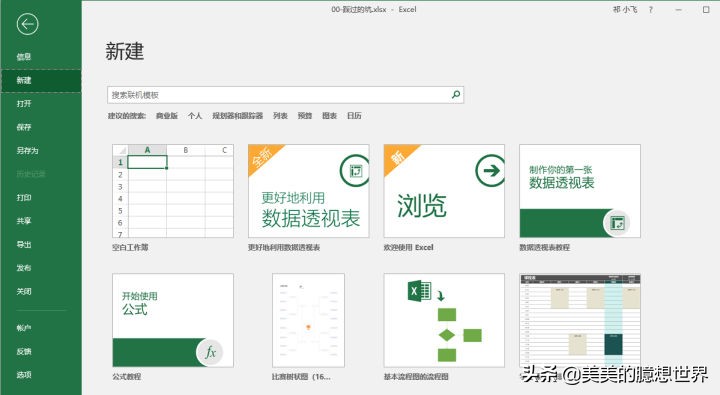Open 选项 in the sidebar

click(x=24, y=375)
